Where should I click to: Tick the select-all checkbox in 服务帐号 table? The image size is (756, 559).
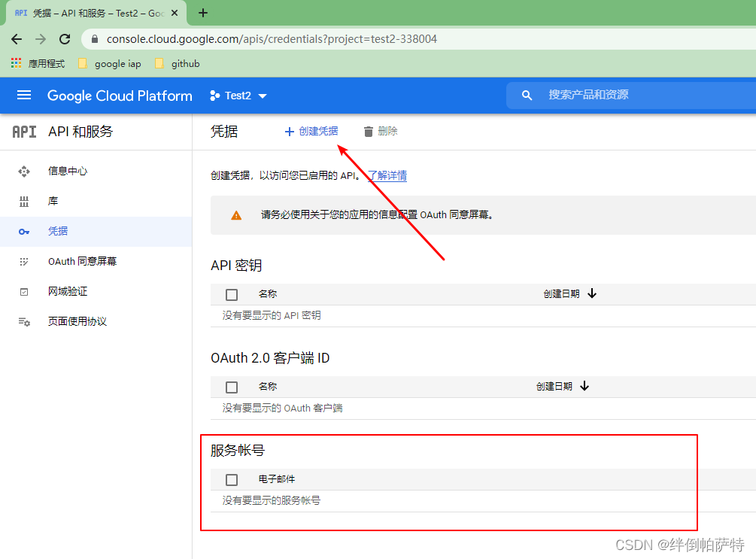pos(232,479)
